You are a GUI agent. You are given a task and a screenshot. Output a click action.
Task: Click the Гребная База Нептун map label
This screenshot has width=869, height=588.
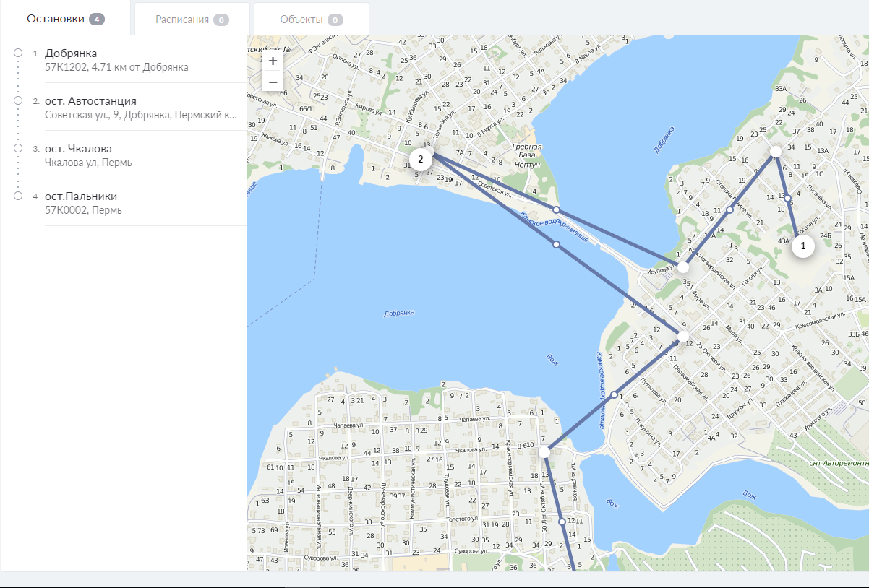(x=527, y=155)
